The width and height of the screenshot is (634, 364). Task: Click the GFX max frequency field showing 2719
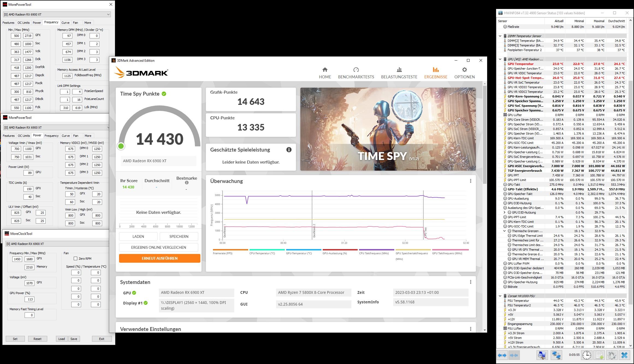[x=28, y=36]
